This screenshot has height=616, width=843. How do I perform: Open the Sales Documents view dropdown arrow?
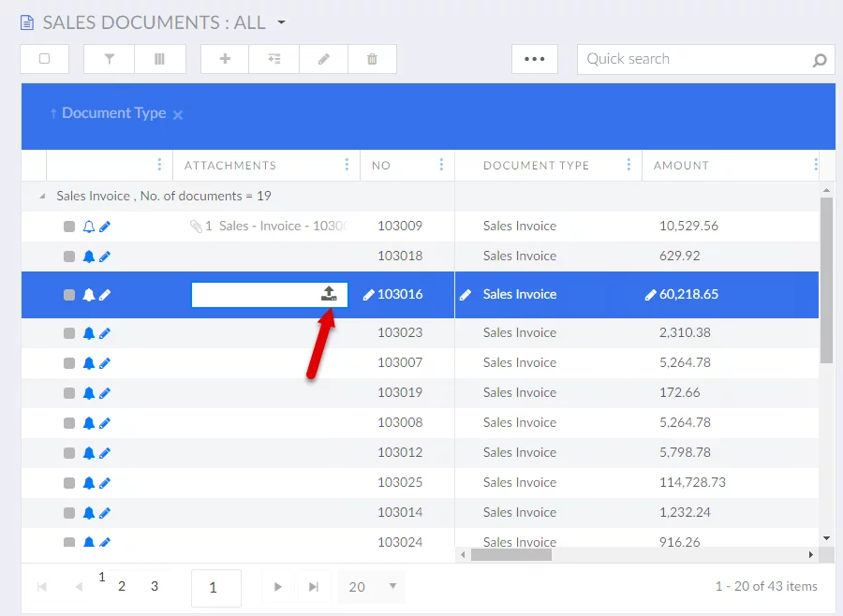click(281, 22)
